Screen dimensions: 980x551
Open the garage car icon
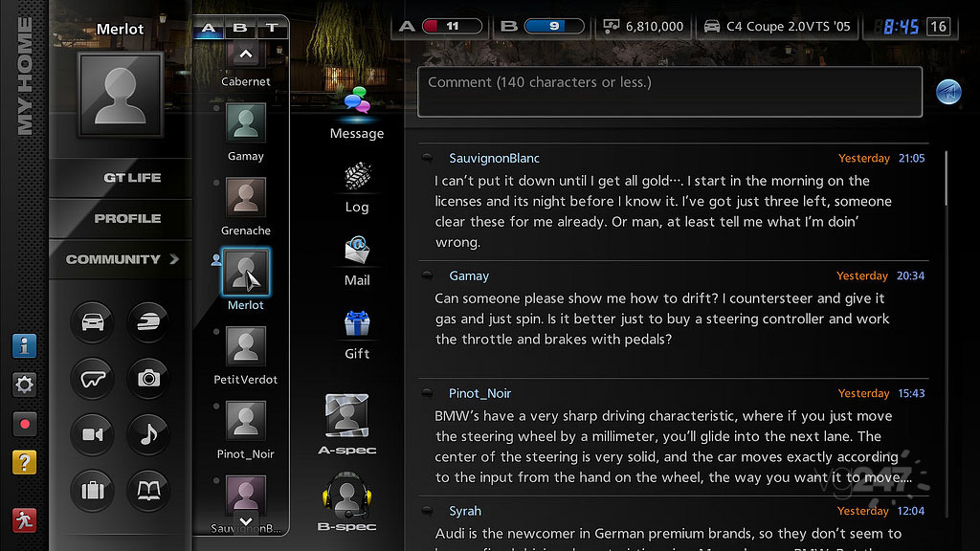[93, 322]
